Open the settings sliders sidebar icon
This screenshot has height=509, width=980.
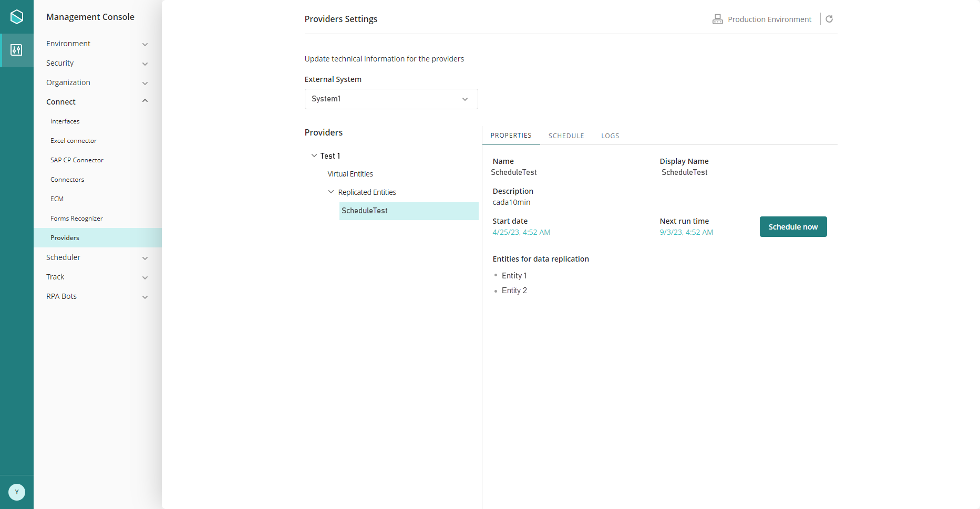(x=16, y=50)
